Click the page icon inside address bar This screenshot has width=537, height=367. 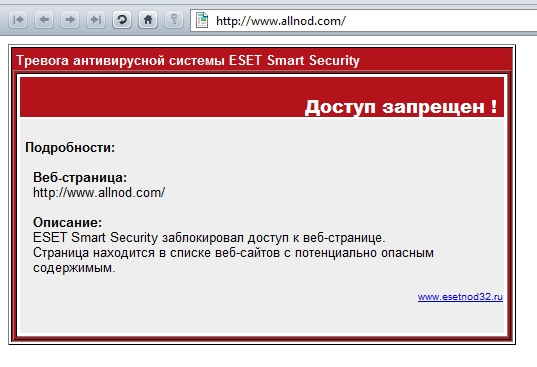[202, 20]
